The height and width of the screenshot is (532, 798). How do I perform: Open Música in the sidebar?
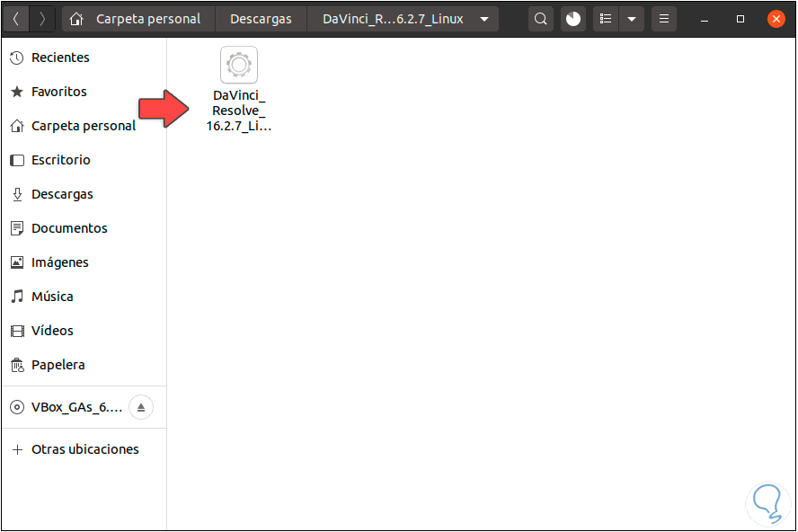(84, 297)
